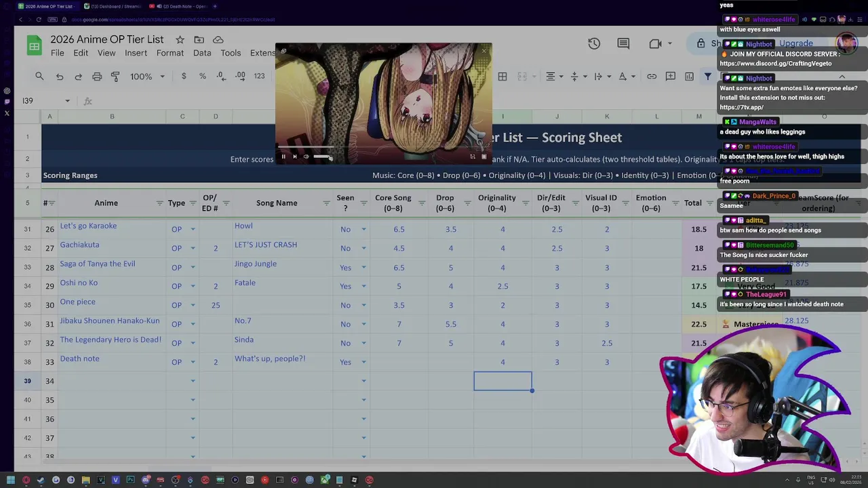868x488 pixels.
Task: Select the song cell What's up, people?!
Action: click(x=283, y=362)
